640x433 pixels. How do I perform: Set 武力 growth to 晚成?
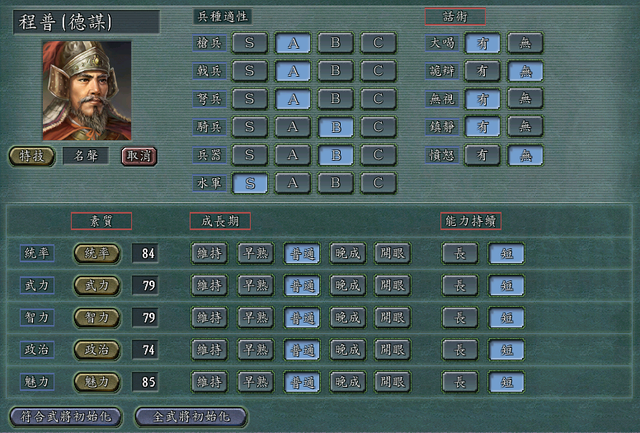[347, 285]
